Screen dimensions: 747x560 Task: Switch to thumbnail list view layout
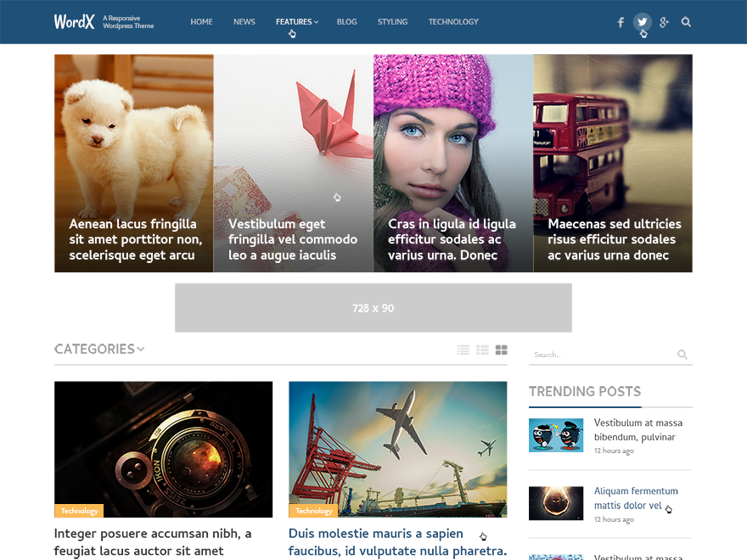coord(483,350)
